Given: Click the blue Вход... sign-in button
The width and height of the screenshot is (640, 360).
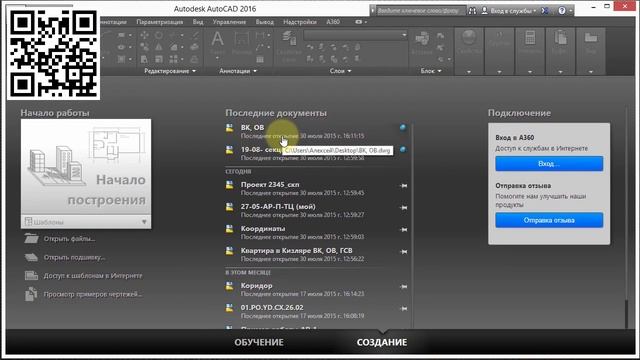Looking at the screenshot, I should (549, 164).
